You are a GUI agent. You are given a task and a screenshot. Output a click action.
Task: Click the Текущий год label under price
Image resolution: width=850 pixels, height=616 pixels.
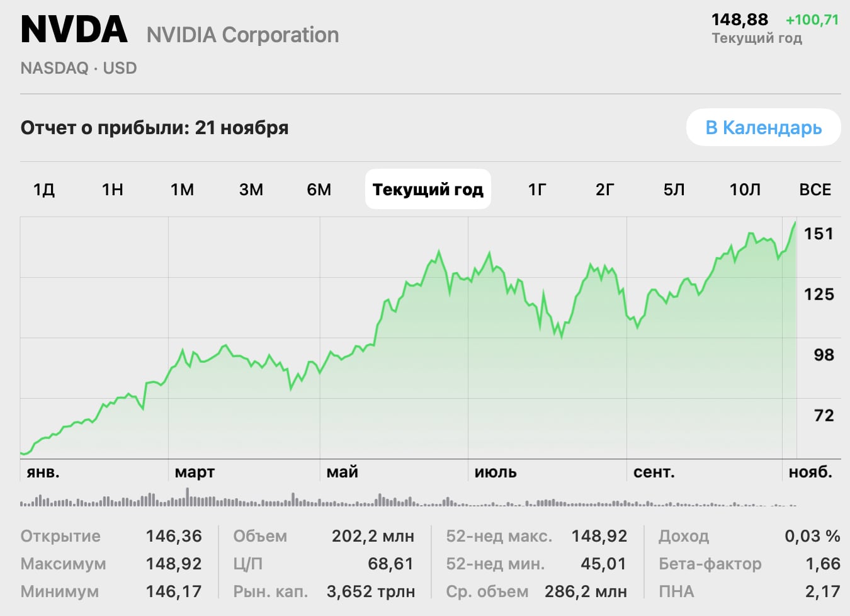tap(757, 38)
